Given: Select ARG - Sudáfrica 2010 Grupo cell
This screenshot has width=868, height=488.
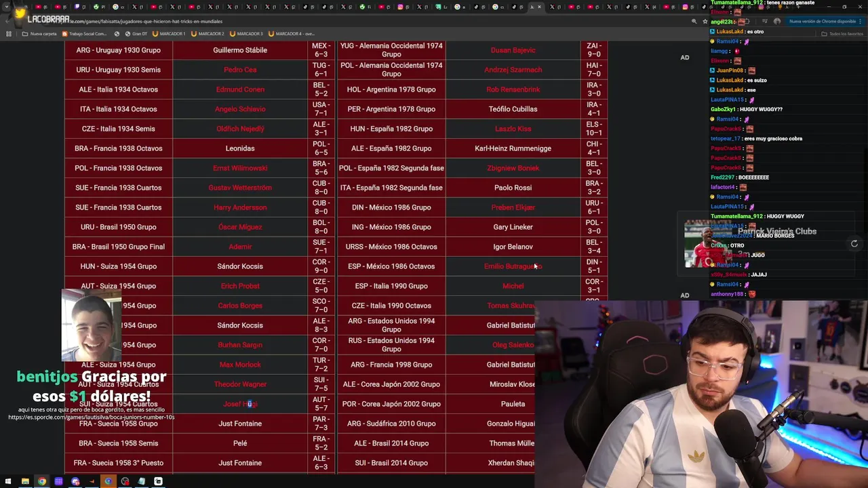Looking at the screenshot, I should point(391,424).
